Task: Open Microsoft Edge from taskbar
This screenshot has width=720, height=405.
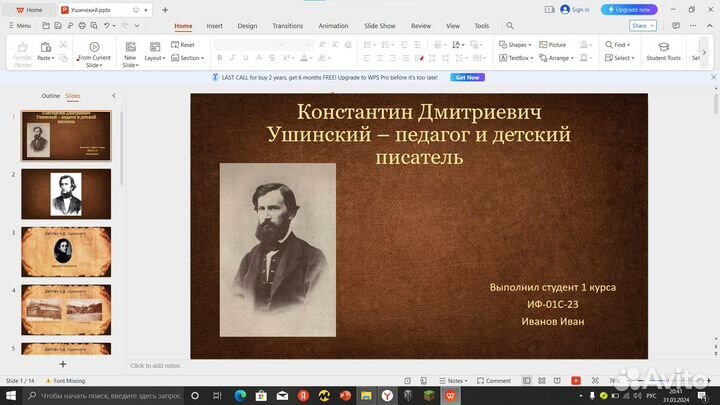Action: click(240, 395)
